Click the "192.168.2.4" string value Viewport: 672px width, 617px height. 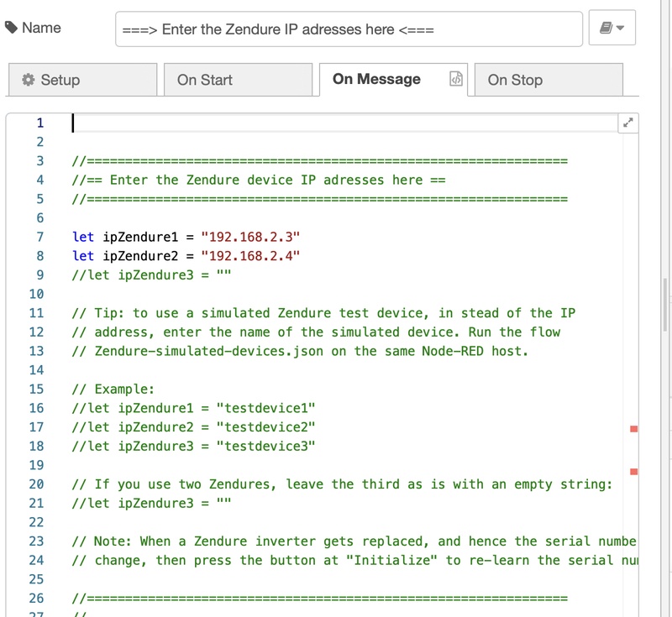point(250,256)
